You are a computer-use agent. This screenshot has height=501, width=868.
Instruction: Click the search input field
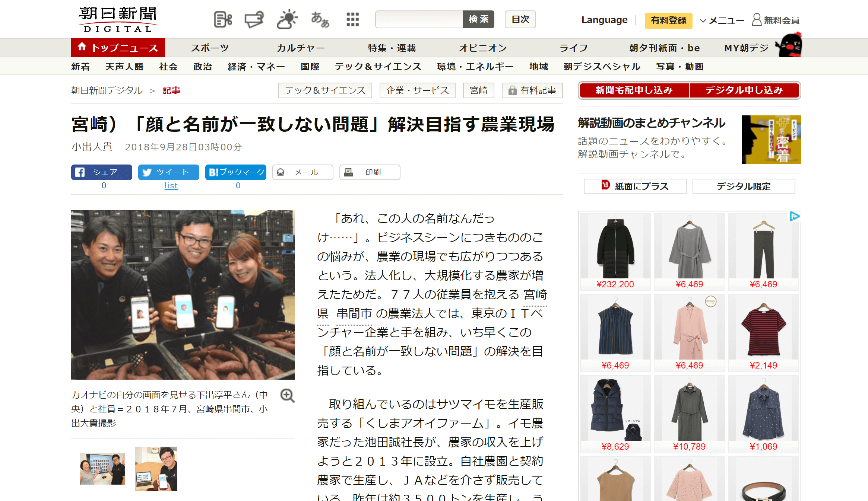pyautogui.click(x=419, y=19)
